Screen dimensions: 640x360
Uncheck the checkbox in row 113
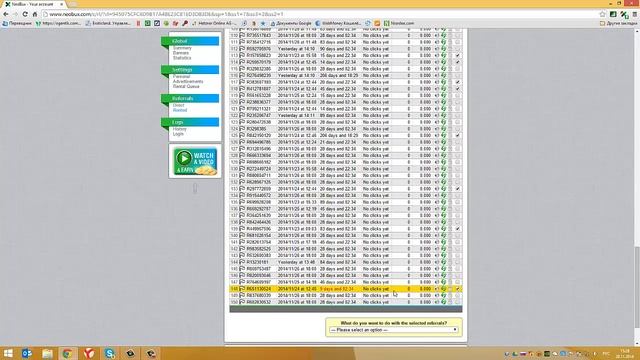tap(458, 55)
